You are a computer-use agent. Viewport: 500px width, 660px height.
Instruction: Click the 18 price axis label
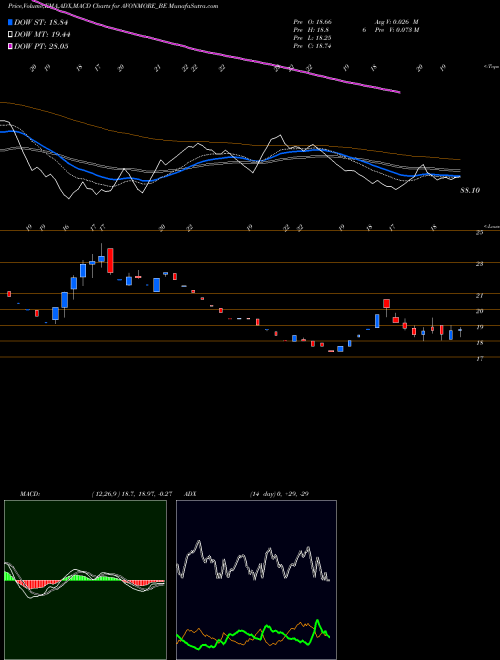coord(479,343)
